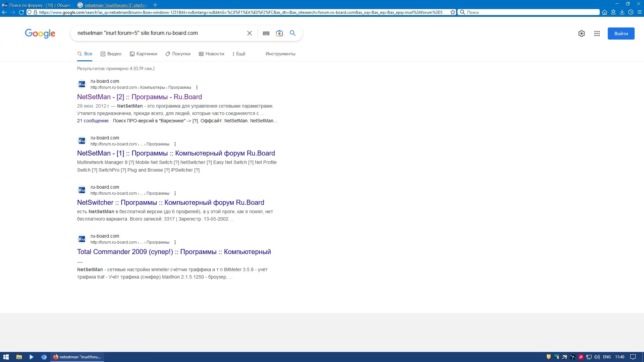Open tracking protection shield in address bar
644x362 pixels.
[x=29, y=12]
